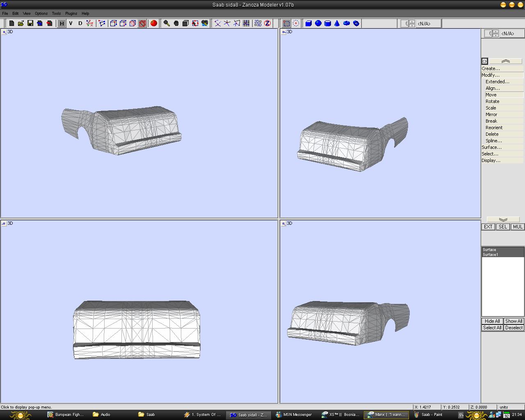Expand the Create... command group
525x420 pixels.
click(491, 68)
